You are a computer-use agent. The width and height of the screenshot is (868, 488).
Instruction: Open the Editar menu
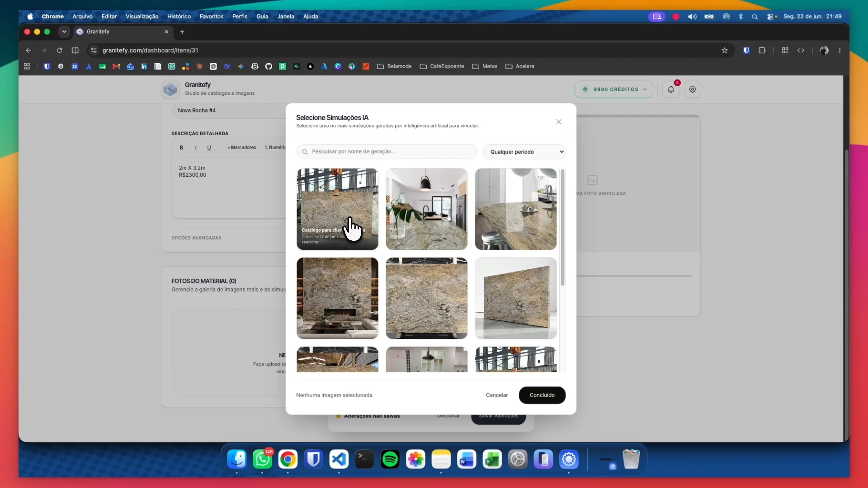click(x=109, y=16)
